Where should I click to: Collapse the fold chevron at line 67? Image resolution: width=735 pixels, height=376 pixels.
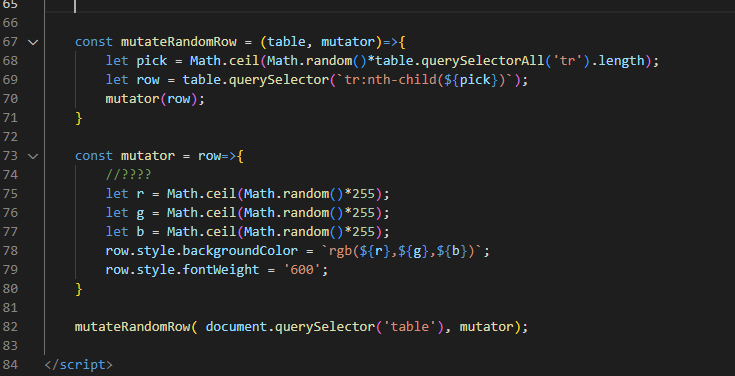(33, 42)
